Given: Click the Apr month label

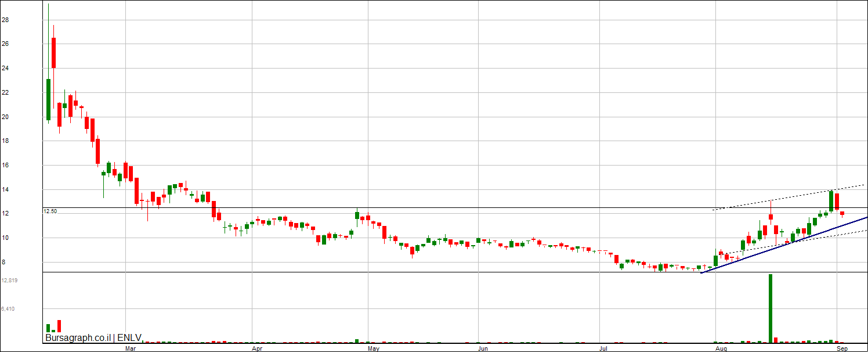Looking at the screenshot, I should (257, 349).
